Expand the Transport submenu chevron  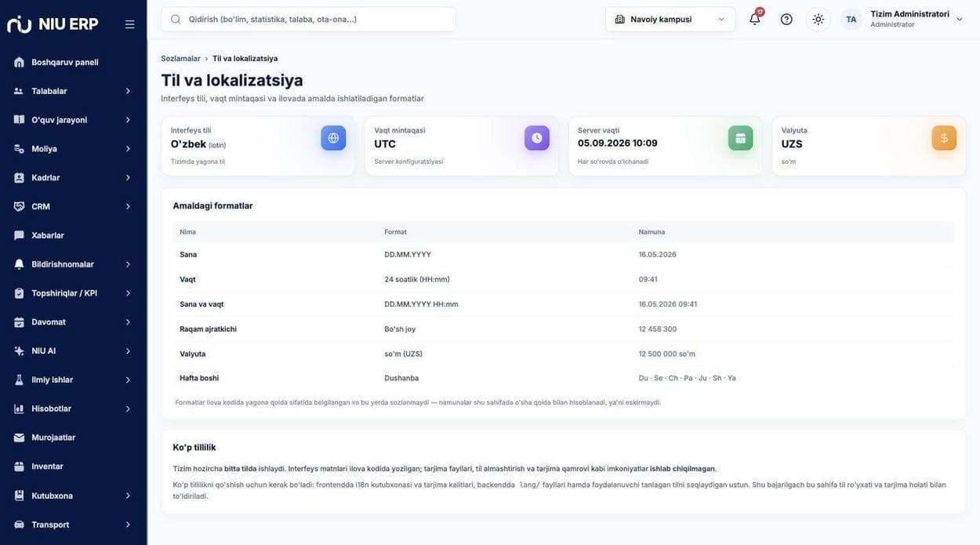pos(128,525)
